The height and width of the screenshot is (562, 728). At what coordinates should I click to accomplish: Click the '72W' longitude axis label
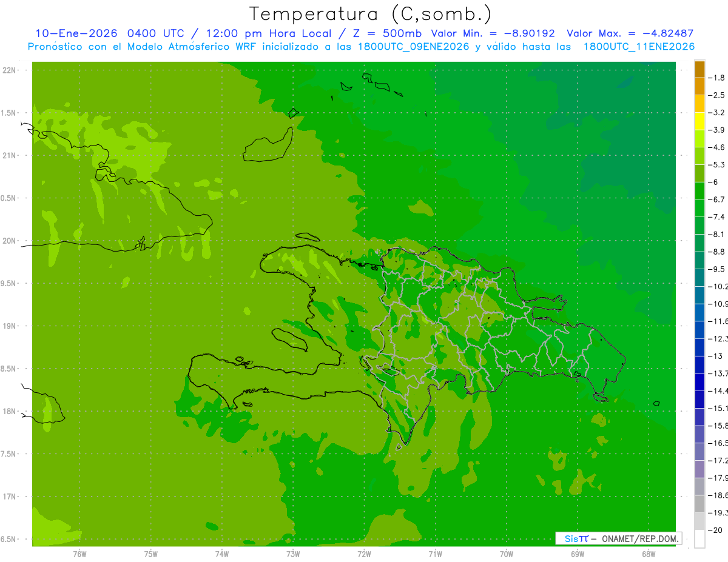click(x=364, y=554)
